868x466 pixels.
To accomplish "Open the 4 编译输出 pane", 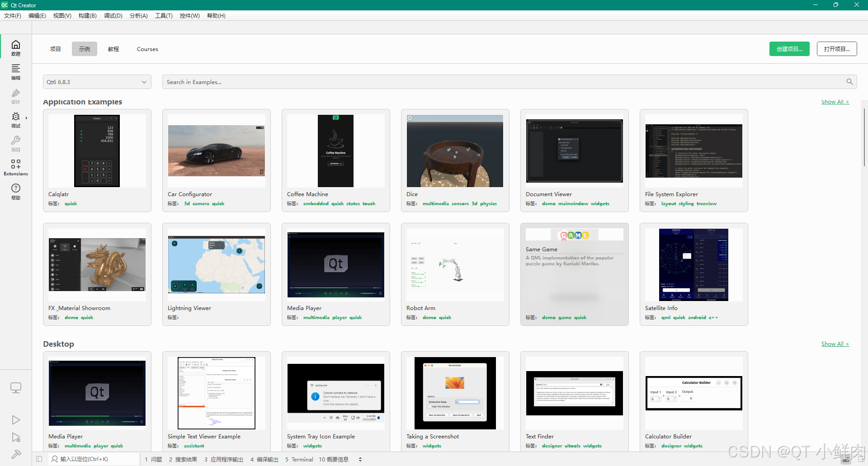I will (264, 459).
